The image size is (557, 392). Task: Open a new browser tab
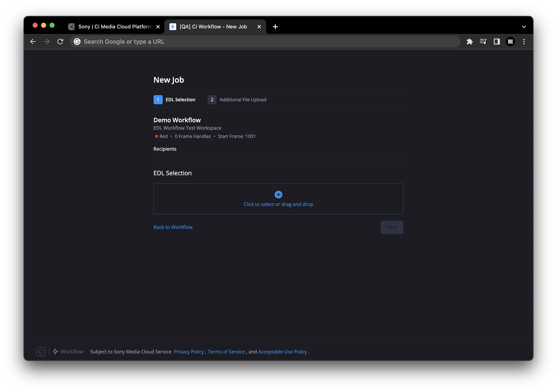275,27
